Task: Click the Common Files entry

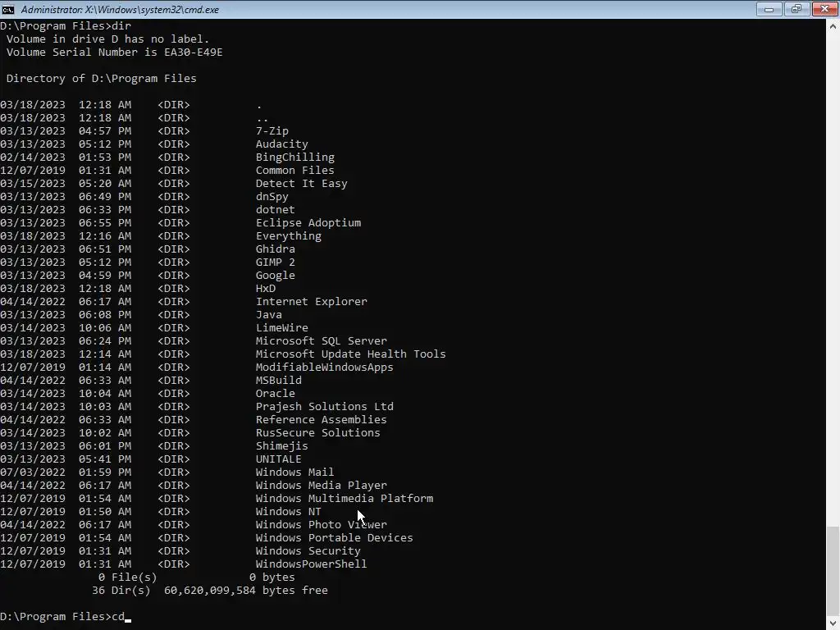Action: (295, 171)
